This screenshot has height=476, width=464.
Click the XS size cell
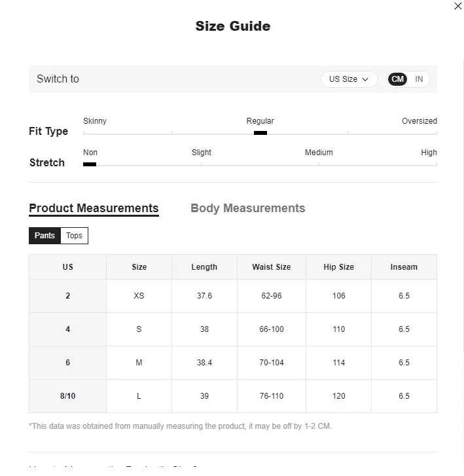[139, 296]
